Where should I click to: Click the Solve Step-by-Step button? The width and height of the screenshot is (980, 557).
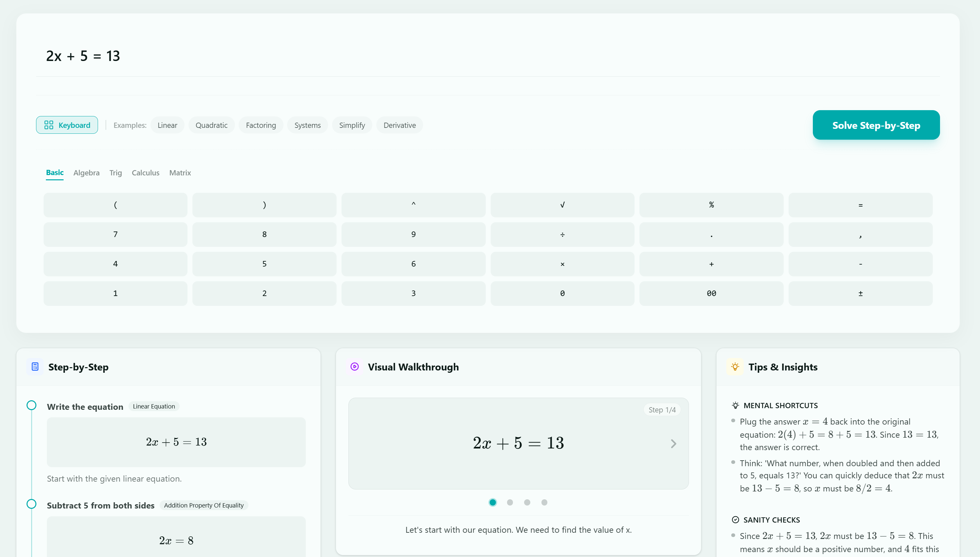[x=876, y=125]
